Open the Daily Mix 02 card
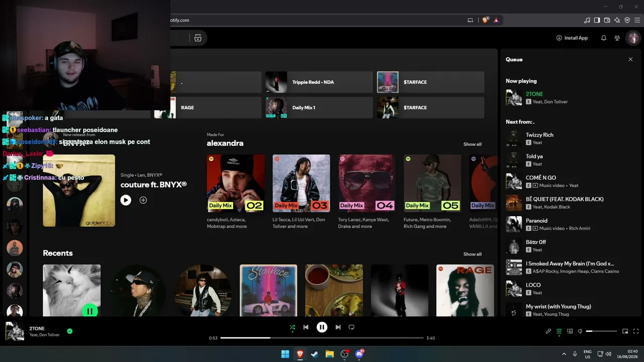 click(235, 192)
